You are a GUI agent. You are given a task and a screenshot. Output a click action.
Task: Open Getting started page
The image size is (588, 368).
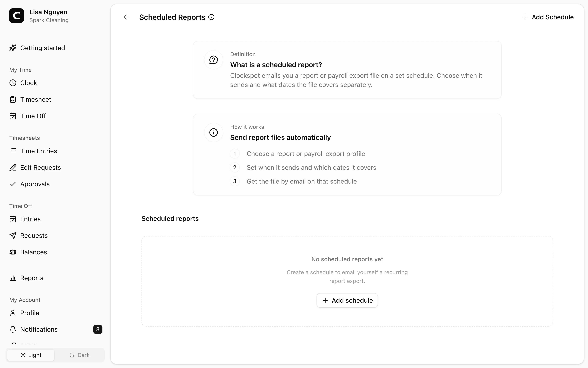pyautogui.click(x=43, y=48)
